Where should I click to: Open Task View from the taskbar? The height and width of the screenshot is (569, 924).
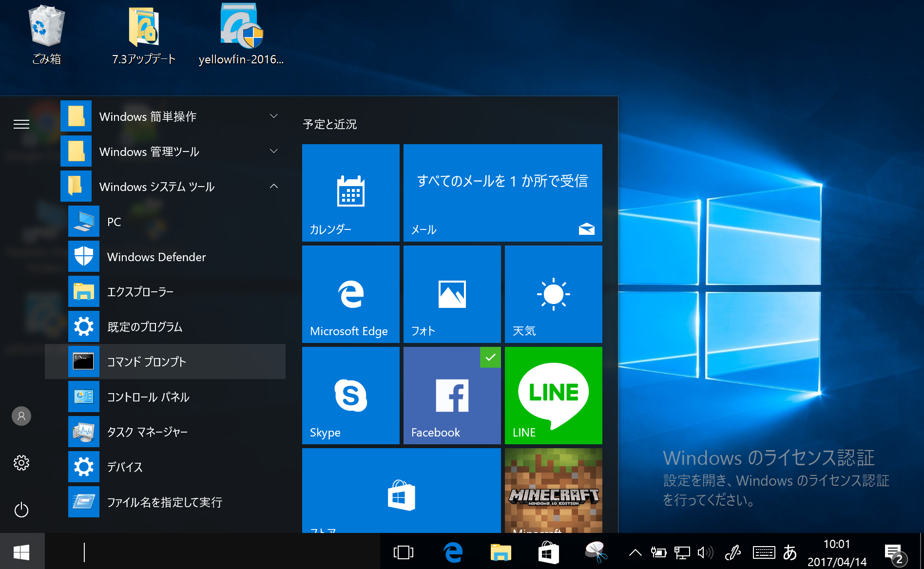coord(403,552)
